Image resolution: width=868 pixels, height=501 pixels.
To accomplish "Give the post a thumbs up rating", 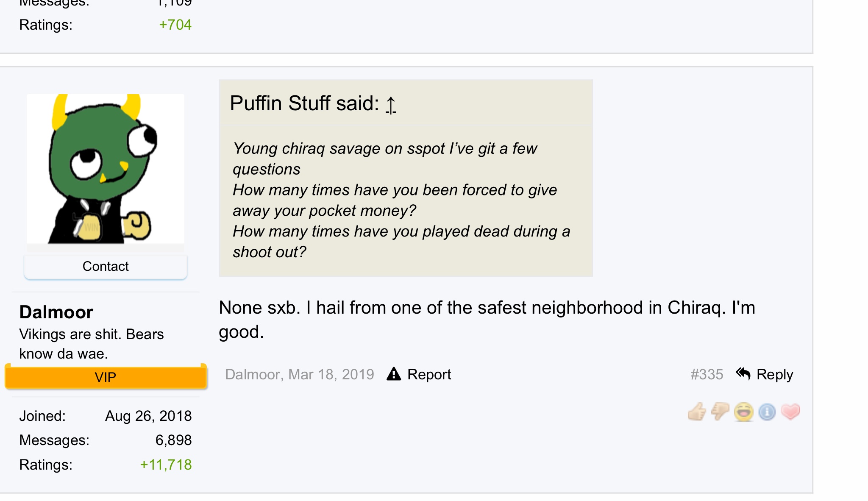I will [697, 412].
